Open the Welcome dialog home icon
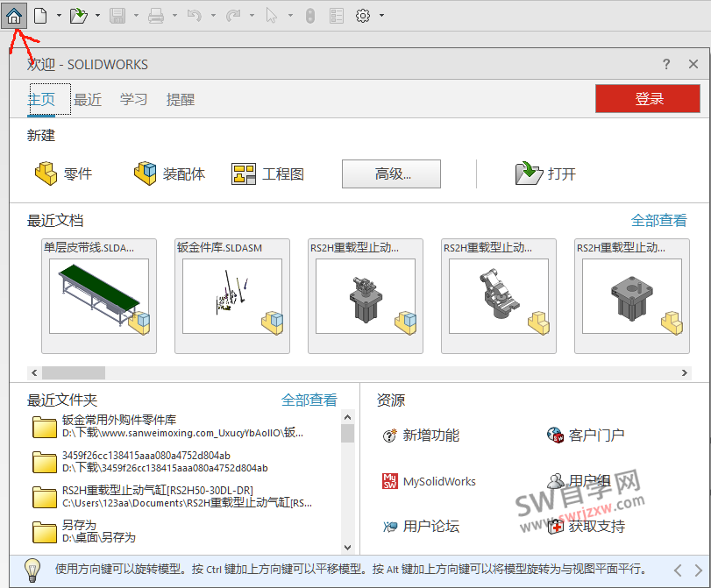711x588 pixels. (x=15, y=15)
